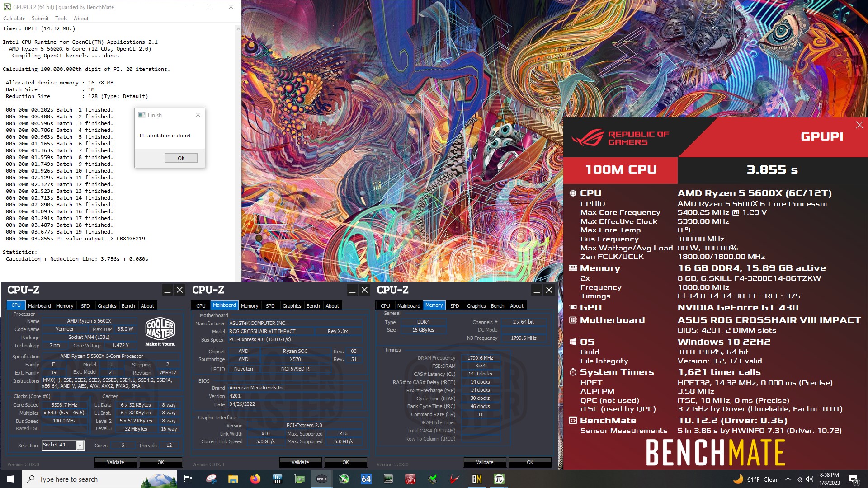Open Graphics tab in right CPU-Z window
Viewport: 868px width, 488px height.
(x=476, y=306)
